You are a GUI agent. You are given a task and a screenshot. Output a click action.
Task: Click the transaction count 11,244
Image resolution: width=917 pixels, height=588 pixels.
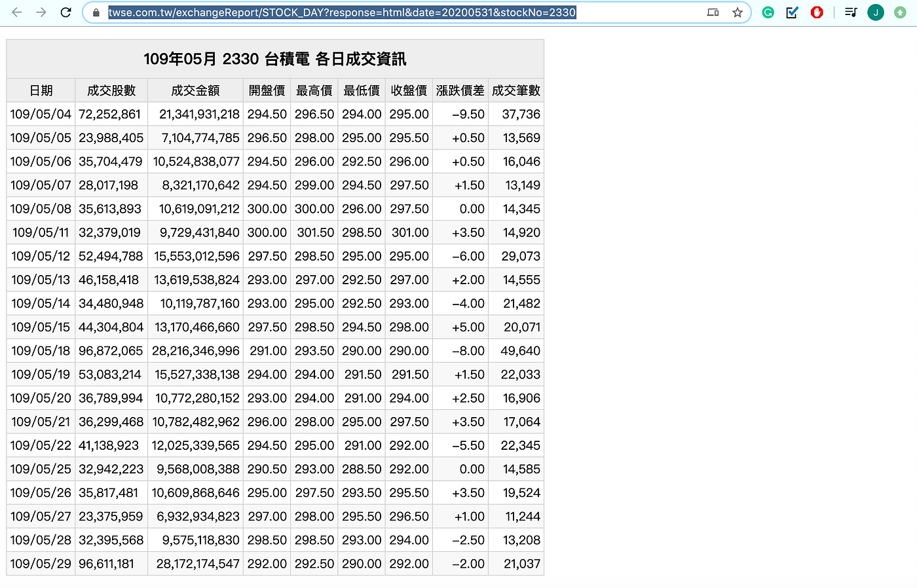[x=523, y=517]
